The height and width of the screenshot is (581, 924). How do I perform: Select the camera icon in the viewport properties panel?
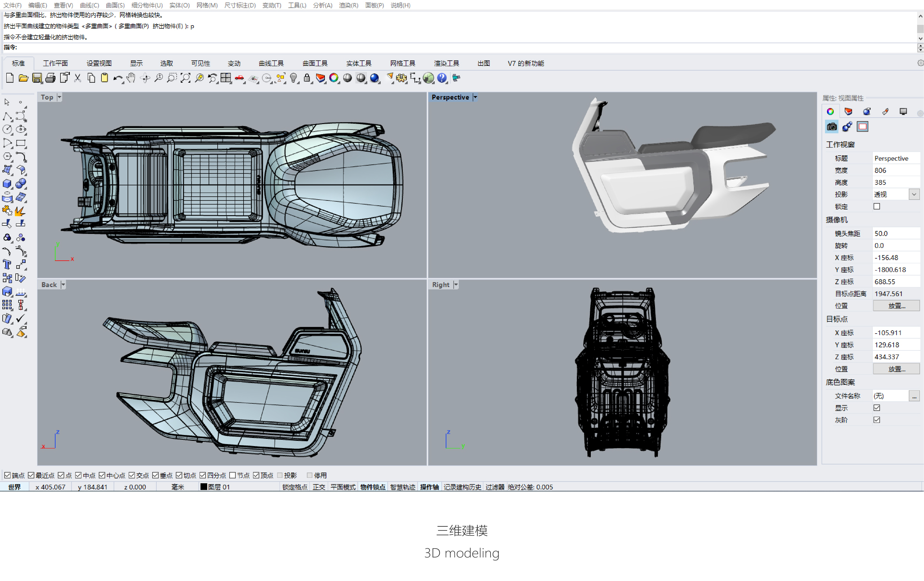point(831,127)
